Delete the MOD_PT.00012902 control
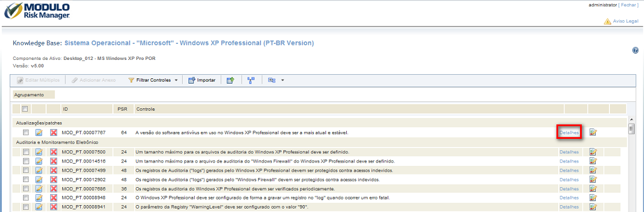Viewport: 644px width, 212px height. tap(54, 180)
